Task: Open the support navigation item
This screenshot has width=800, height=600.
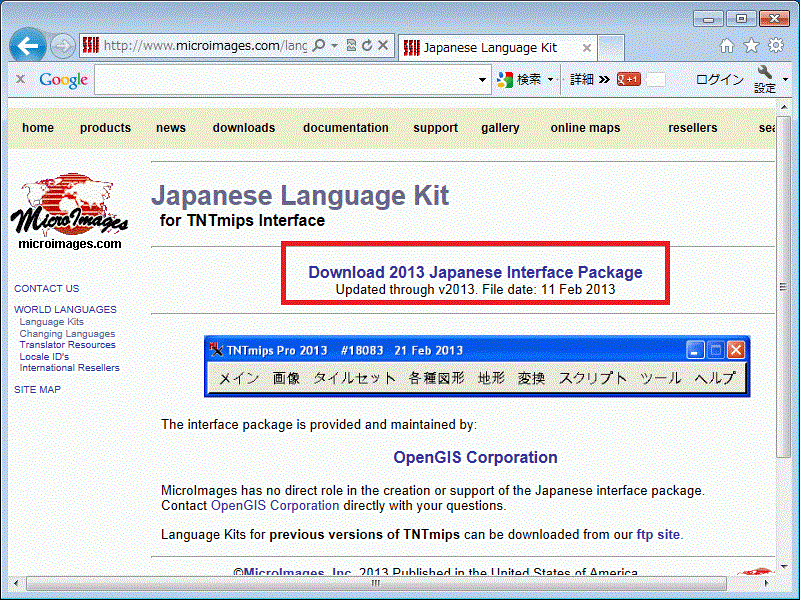Action: coord(436,128)
